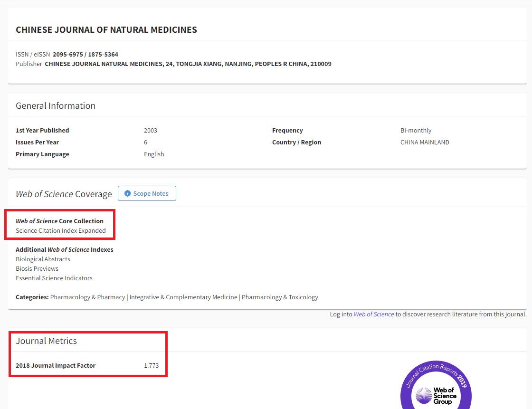Click the Biosis Previews index
The image size is (532, 409).
[x=37, y=268]
